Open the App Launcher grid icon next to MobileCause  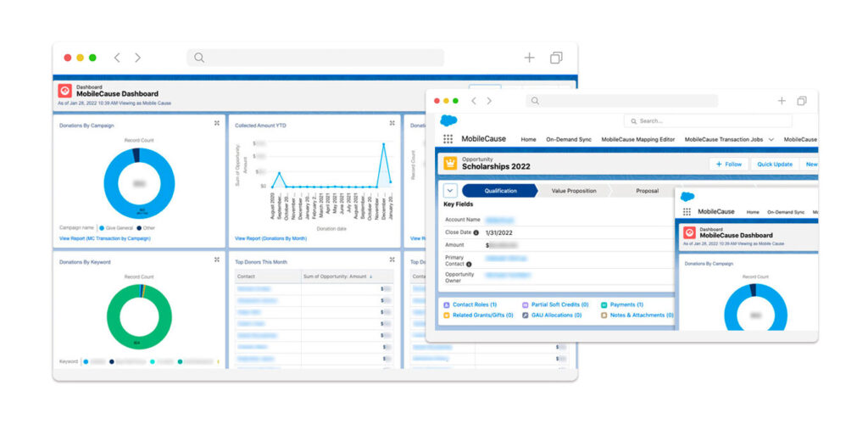pos(448,139)
